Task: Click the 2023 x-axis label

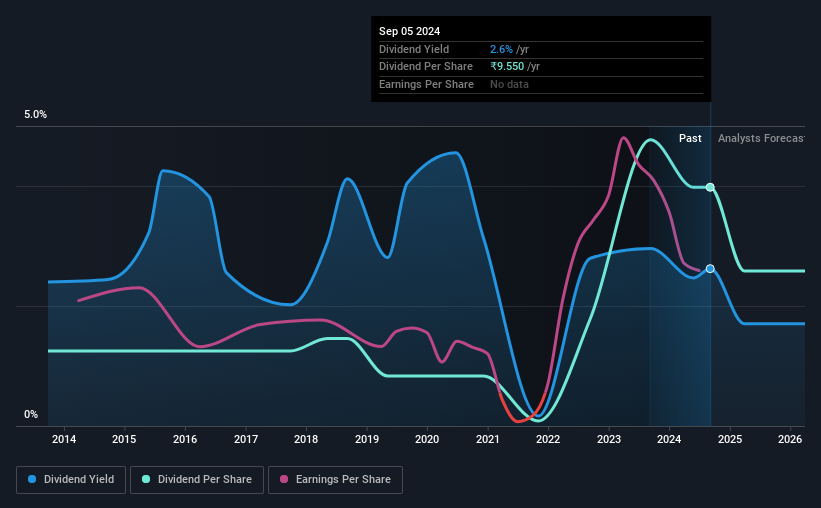Action: tap(609, 439)
